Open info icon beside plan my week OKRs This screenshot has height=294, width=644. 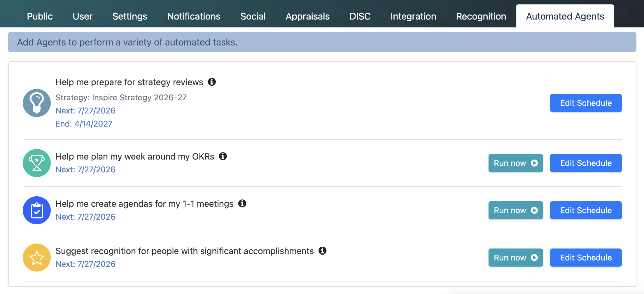(x=223, y=156)
